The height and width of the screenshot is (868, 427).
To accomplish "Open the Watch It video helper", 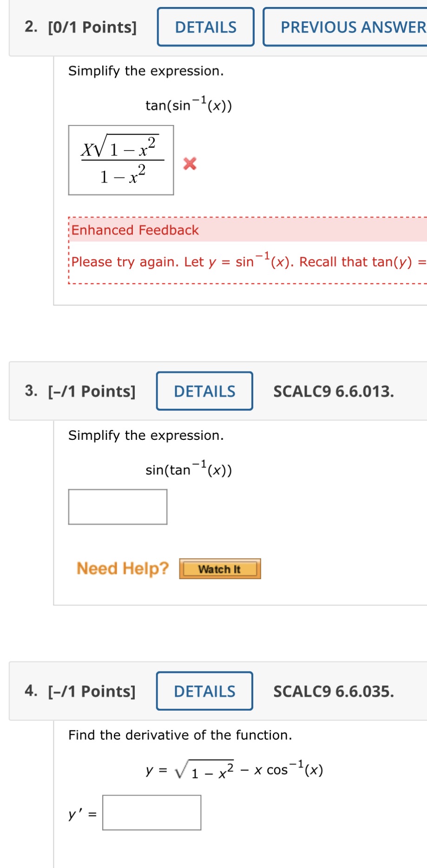I will [x=220, y=568].
